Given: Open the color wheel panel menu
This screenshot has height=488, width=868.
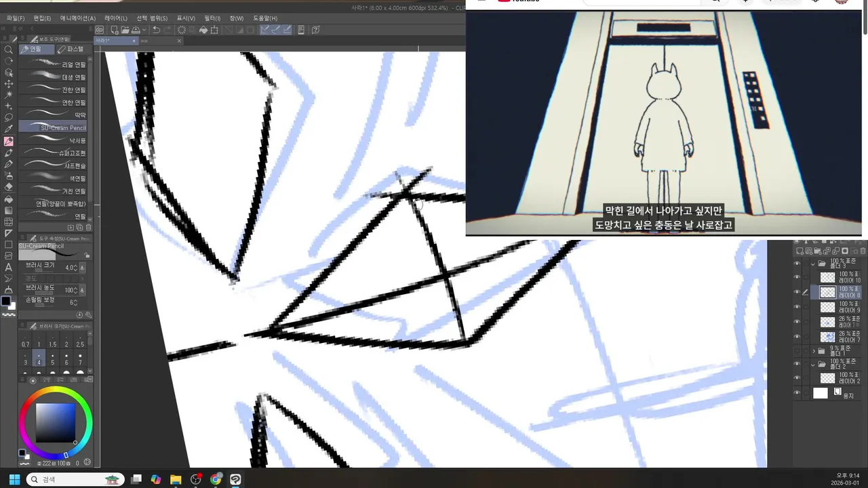Looking at the screenshot, I should click(22, 378).
